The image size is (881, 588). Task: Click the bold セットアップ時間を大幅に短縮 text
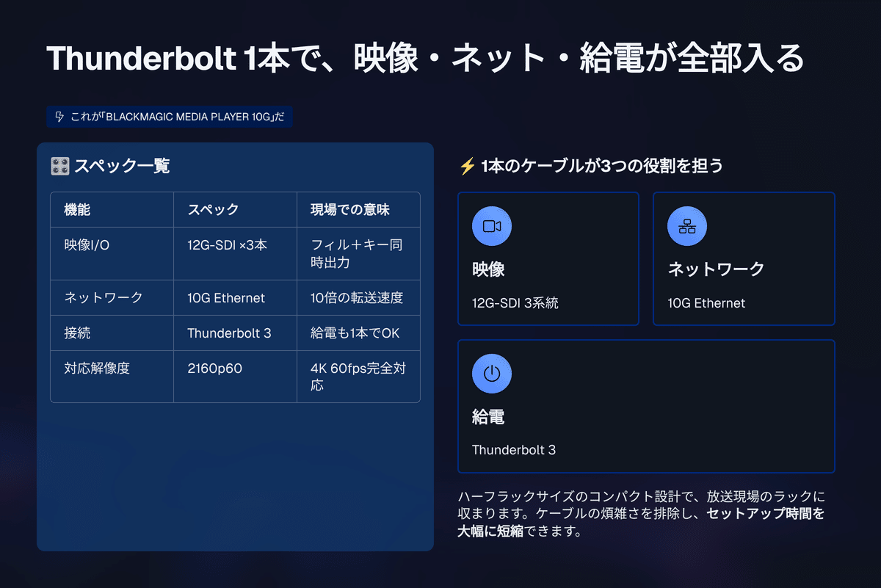[765, 514]
